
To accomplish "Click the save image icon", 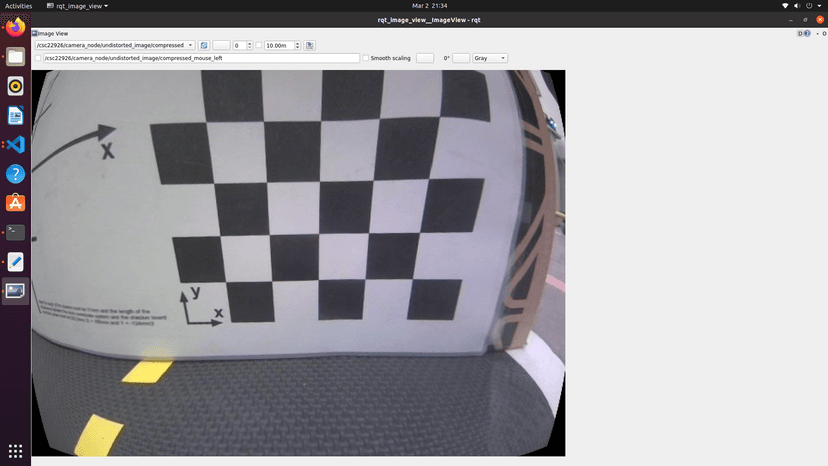I will coord(310,45).
